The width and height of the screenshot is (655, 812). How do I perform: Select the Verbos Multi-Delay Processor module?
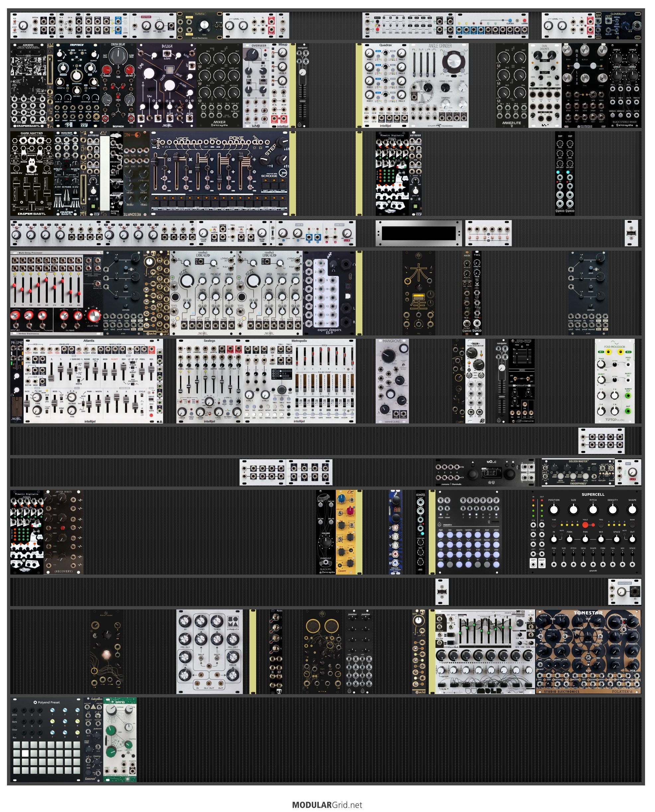[x=56, y=293]
